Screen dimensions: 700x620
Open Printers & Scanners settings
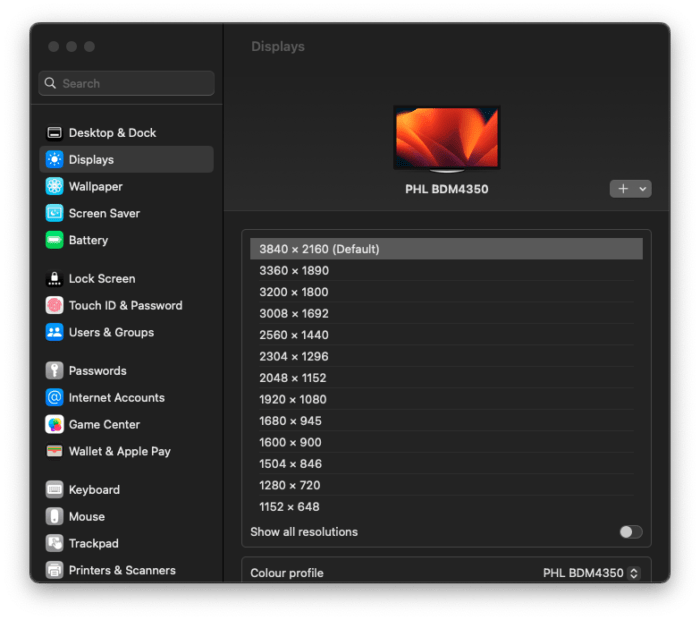(122, 570)
